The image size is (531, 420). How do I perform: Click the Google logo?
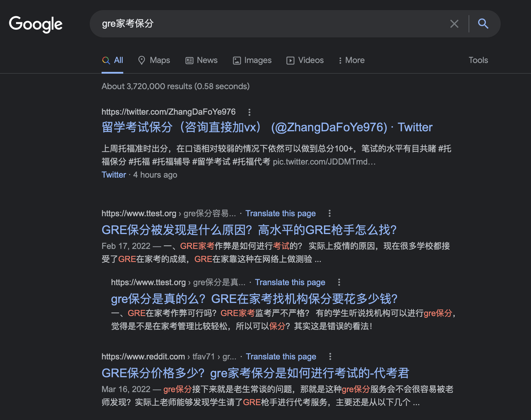tap(36, 24)
